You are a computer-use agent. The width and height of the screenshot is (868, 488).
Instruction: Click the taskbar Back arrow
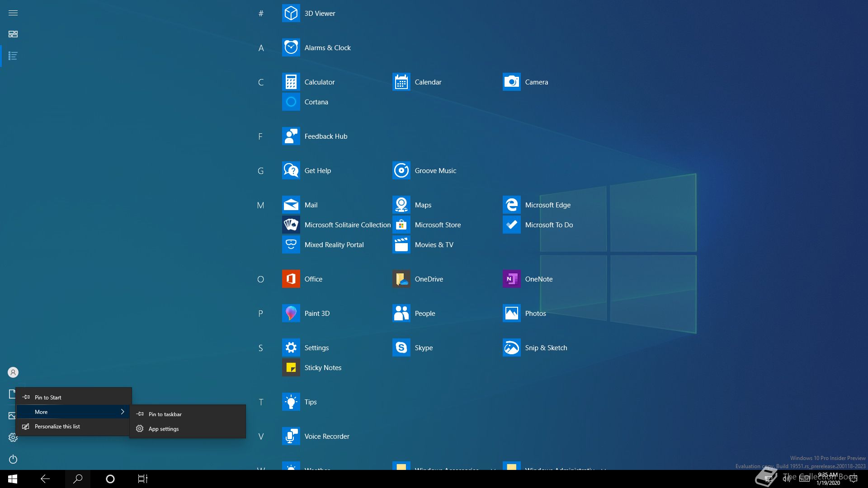[x=45, y=479]
